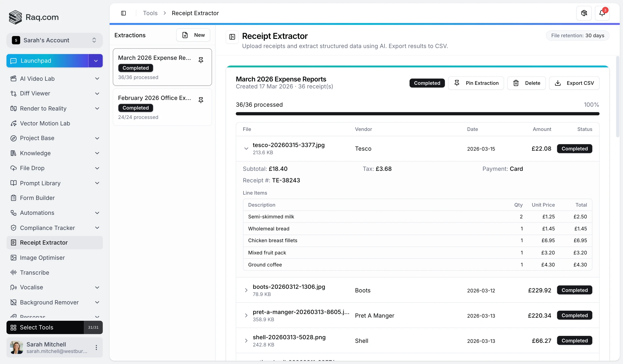Screen dimensions: 623x364
Task: Create a New extraction
Action: click(193, 35)
